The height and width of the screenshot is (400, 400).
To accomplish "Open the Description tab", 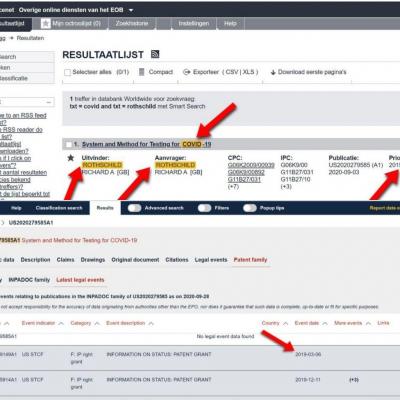I will 35,260.
